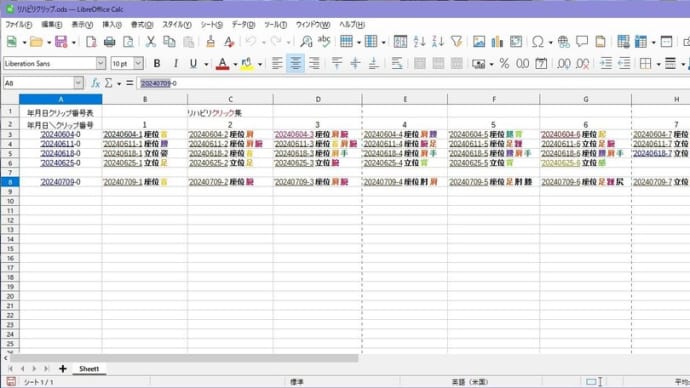Click the font color A swatch
Viewport: 690px width, 388px height.
222,64
